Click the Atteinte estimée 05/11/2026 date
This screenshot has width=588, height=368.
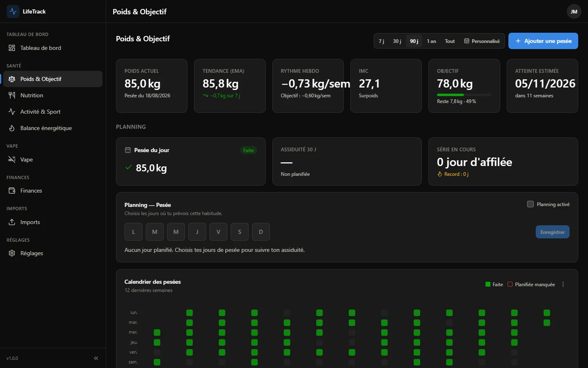pyautogui.click(x=545, y=84)
